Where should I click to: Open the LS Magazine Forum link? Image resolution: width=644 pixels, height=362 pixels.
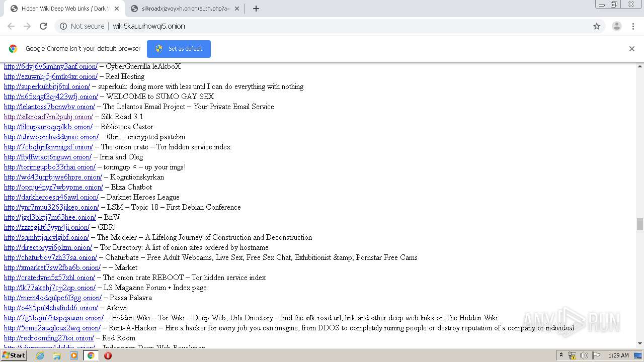click(50, 288)
